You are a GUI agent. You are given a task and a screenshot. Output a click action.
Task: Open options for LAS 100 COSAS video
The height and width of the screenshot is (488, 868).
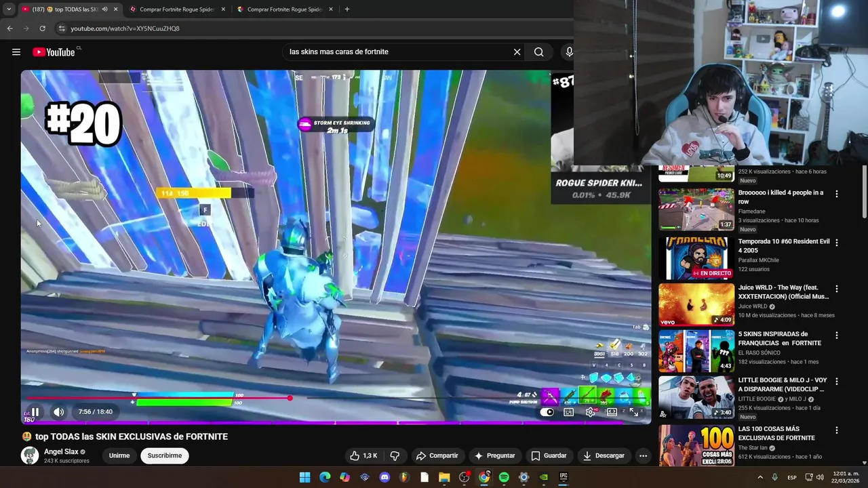pyautogui.click(x=836, y=430)
